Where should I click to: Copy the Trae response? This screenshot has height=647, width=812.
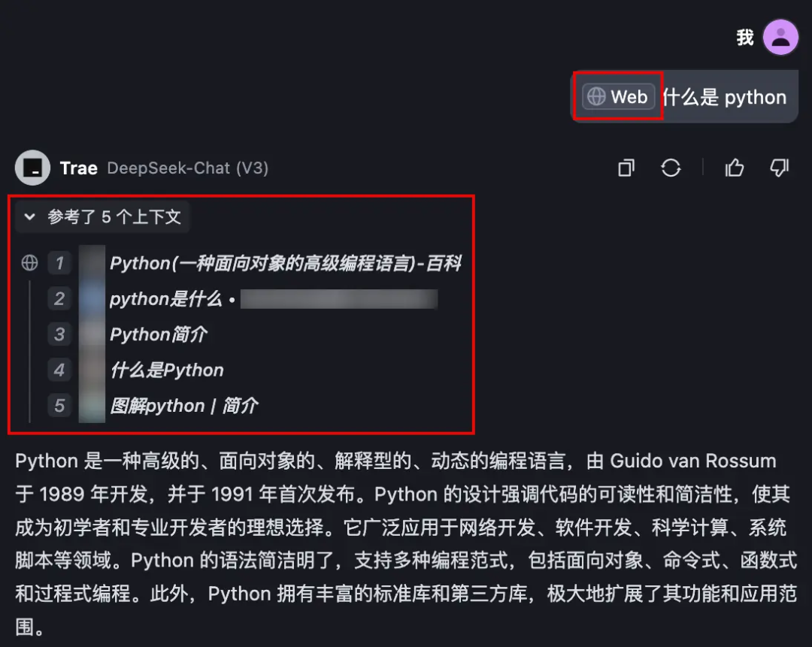click(x=626, y=168)
